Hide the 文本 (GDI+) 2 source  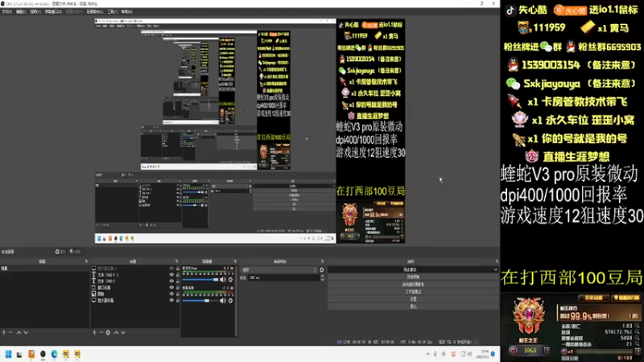pyautogui.click(x=171, y=274)
